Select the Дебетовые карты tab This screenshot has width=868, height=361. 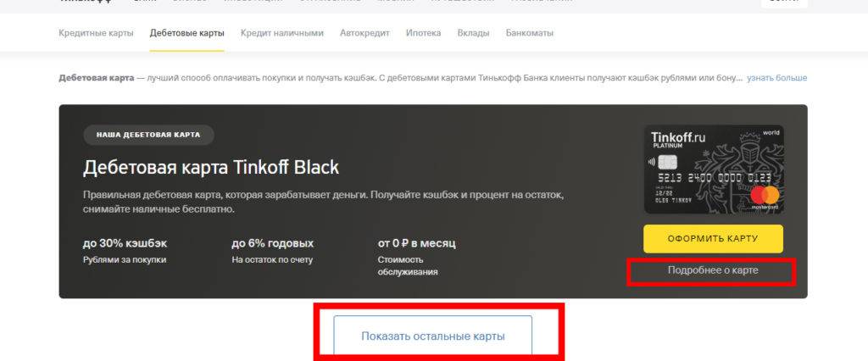187,33
